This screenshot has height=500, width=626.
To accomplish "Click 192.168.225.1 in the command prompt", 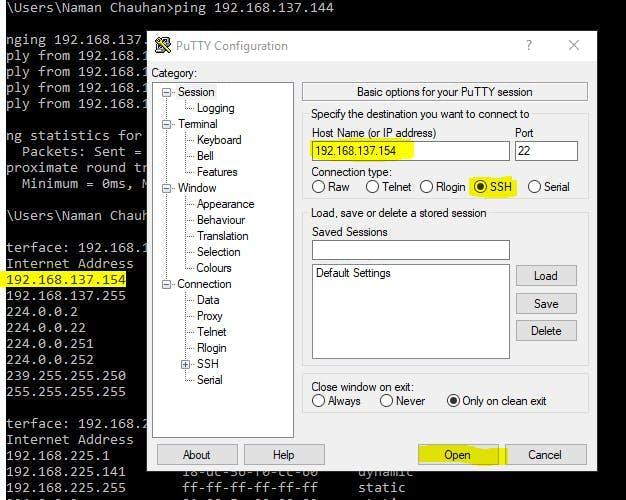I will (x=58, y=455).
